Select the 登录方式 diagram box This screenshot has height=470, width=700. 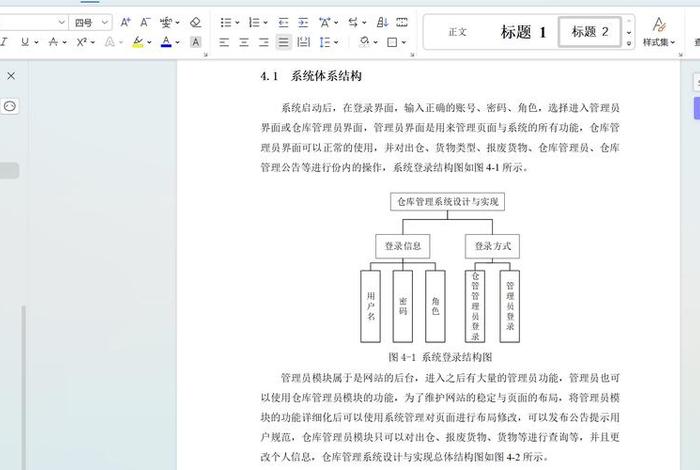[492, 246]
